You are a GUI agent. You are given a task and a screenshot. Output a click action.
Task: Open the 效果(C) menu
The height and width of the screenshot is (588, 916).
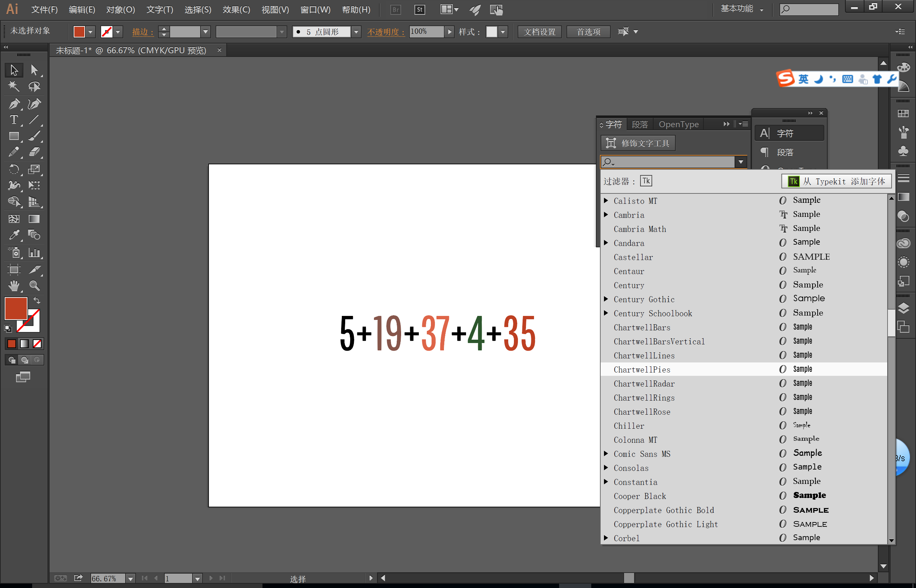pos(236,10)
